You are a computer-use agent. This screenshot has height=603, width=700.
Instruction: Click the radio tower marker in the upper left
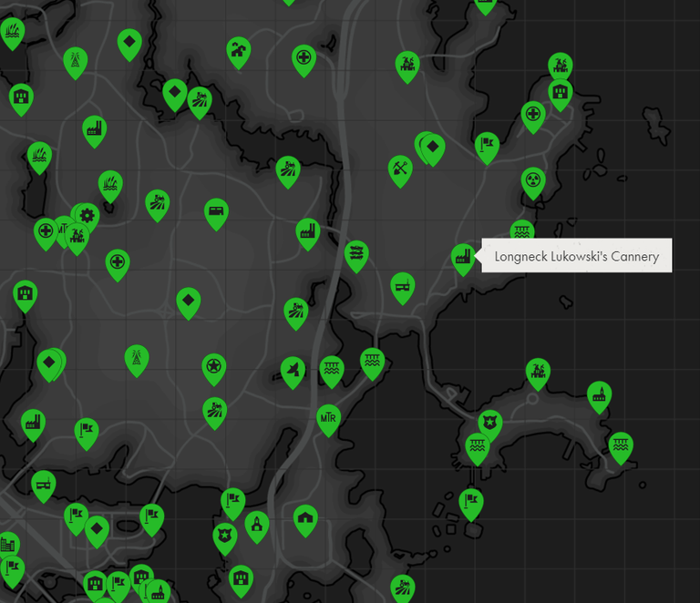tap(75, 62)
